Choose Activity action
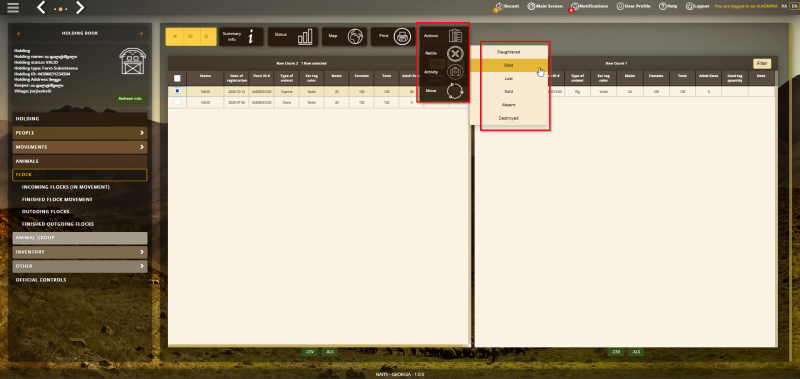The height and width of the screenshot is (379, 800). pyautogui.click(x=443, y=72)
